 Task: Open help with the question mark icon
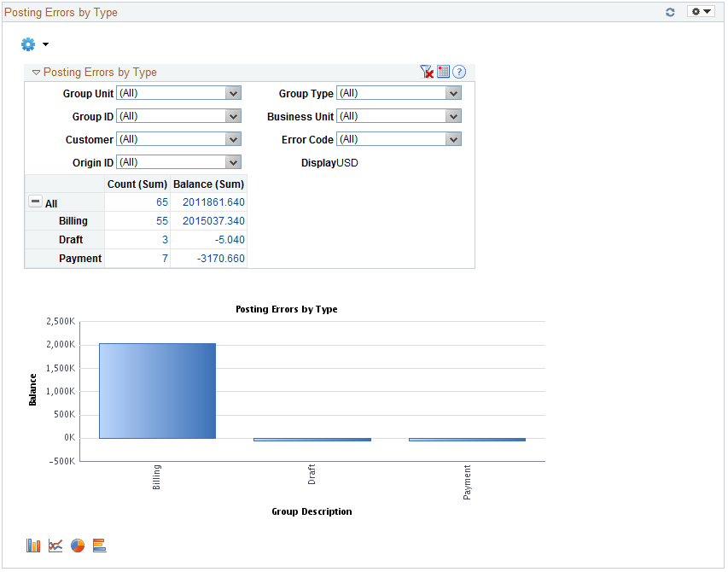(459, 72)
